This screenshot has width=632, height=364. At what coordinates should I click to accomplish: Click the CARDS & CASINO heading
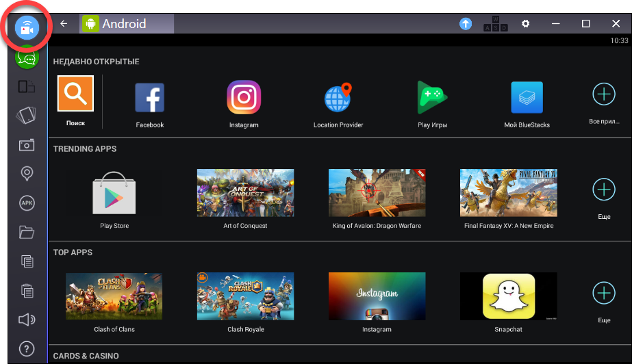(86, 356)
